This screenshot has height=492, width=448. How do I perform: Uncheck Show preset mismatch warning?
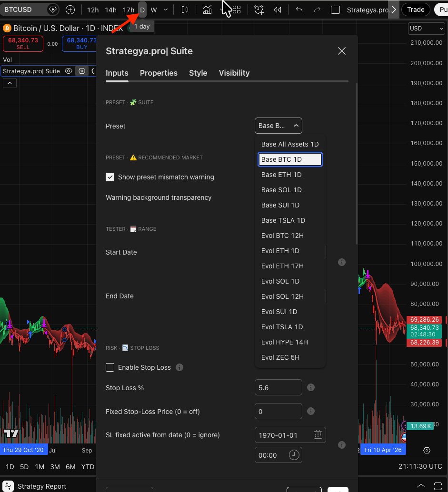pyautogui.click(x=110, y=177)
